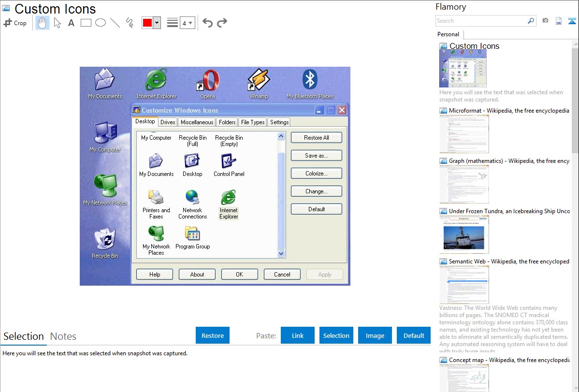This screenshot has width=579, height=392.
Task: Select the ellipse shape tool
Action: [101, 23]
